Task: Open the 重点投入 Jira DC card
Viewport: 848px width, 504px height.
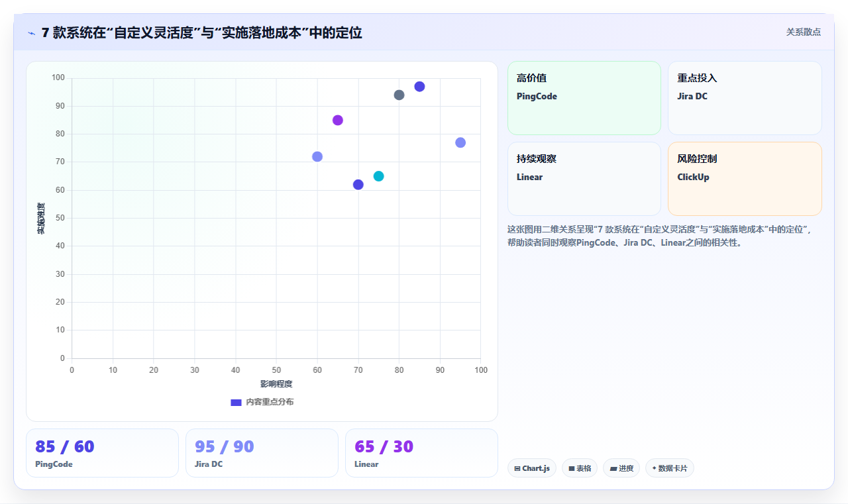Action: (x=745, y=98)
